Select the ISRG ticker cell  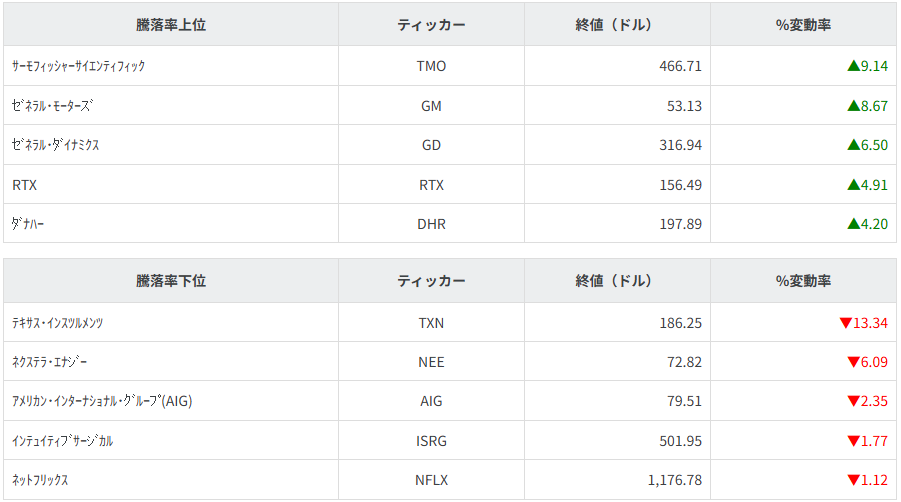[431, 441]
